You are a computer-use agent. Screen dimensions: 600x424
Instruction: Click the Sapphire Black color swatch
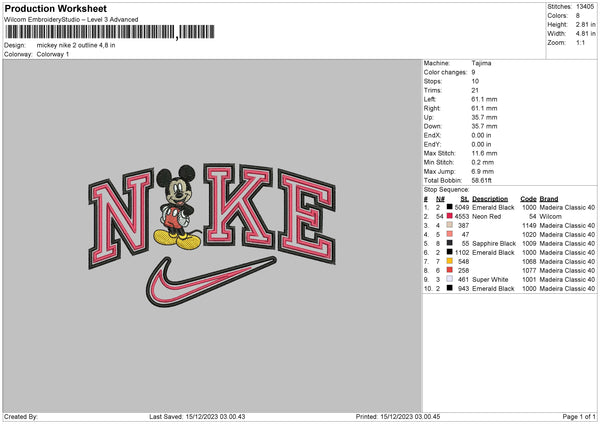(x=450, y=243)
